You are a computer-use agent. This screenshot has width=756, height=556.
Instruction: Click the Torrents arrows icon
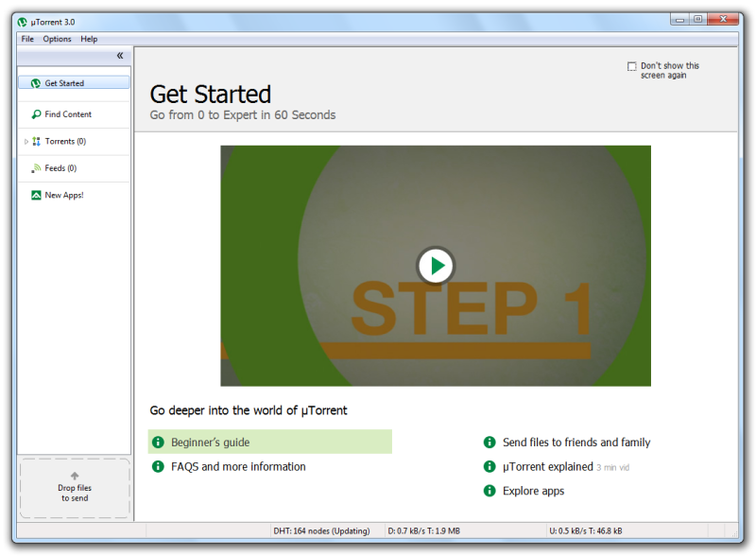[x=36, y=142]
